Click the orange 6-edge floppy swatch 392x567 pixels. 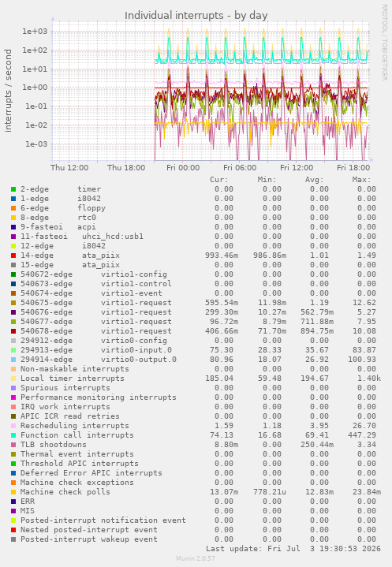(x=13, y=208)
